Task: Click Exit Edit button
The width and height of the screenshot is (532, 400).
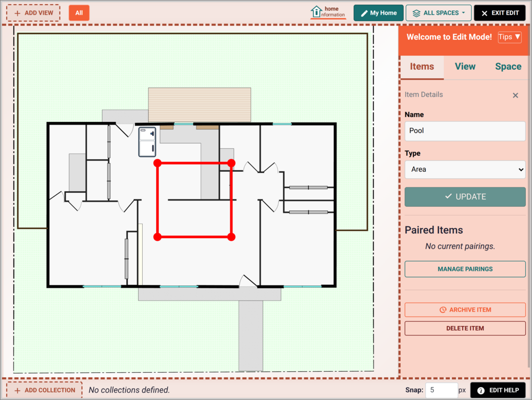Action: coord(500,13)
